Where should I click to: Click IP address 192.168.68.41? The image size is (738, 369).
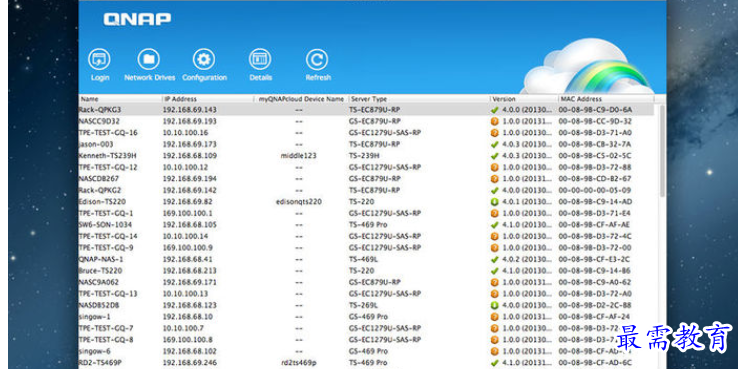(x=187, y=259)
